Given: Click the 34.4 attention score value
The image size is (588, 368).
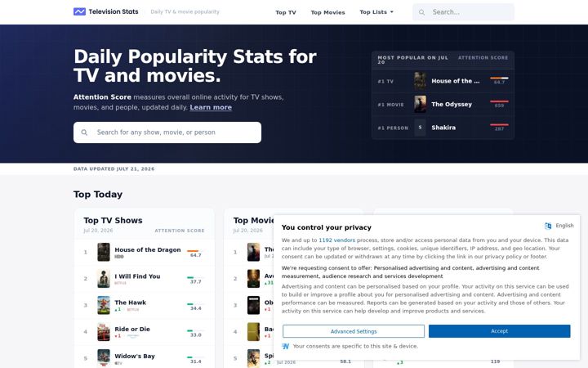Looking at the screenshot, I should tap(196, 308).
